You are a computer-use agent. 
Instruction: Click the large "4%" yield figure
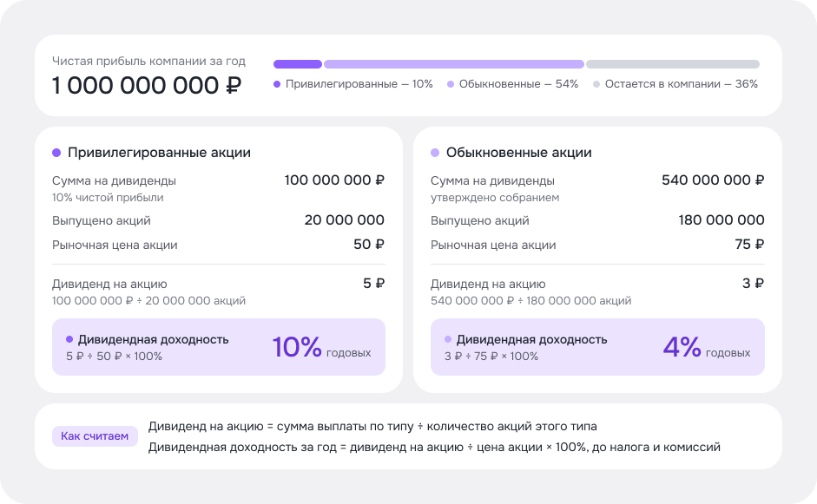pyautogui.click(x=682, y=347)
